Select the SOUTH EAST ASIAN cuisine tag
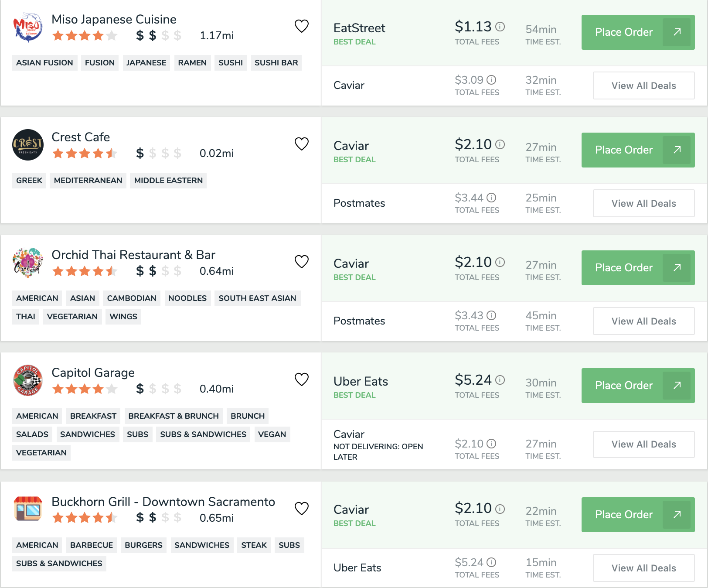 click(x=257, y=298)
